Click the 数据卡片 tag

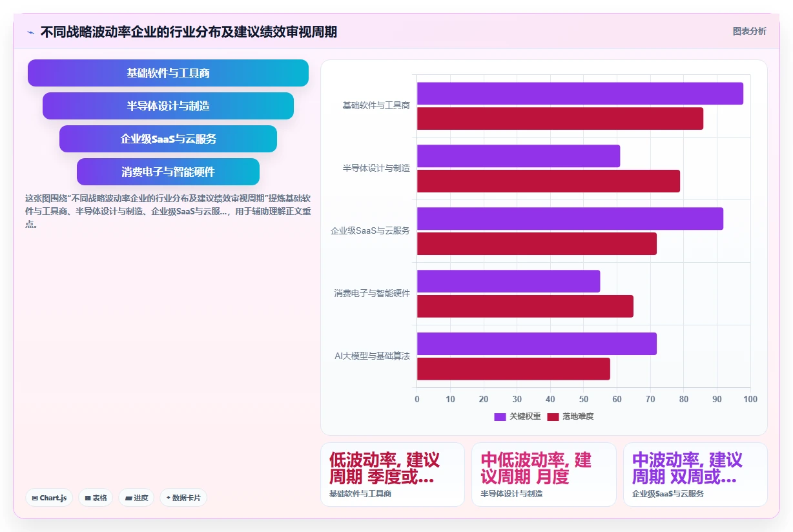pyautogui.click(x=183, y=498)
